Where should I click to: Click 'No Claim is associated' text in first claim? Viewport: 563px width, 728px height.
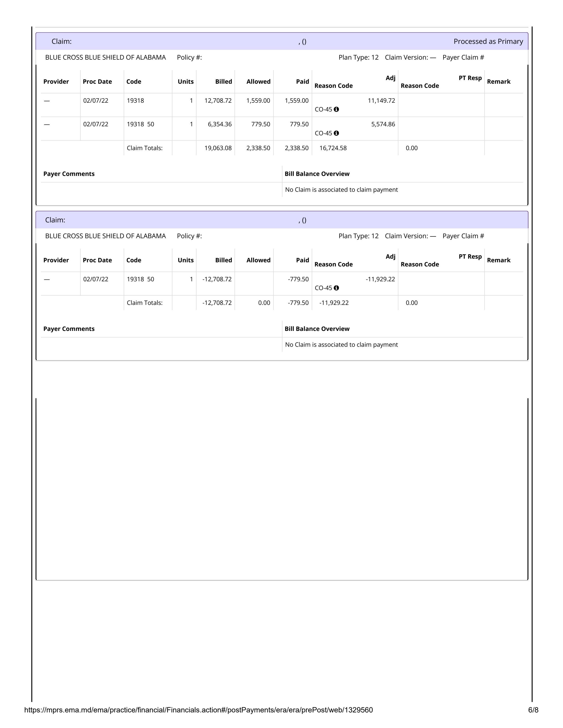(341, 190)
